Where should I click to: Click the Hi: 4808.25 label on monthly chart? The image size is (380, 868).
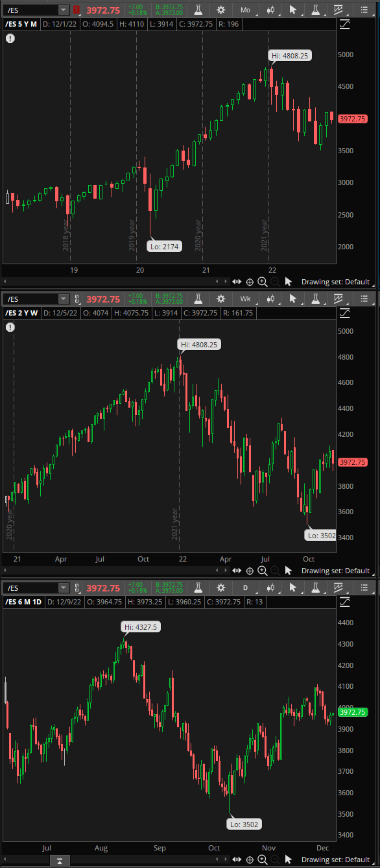click(290, 56)
